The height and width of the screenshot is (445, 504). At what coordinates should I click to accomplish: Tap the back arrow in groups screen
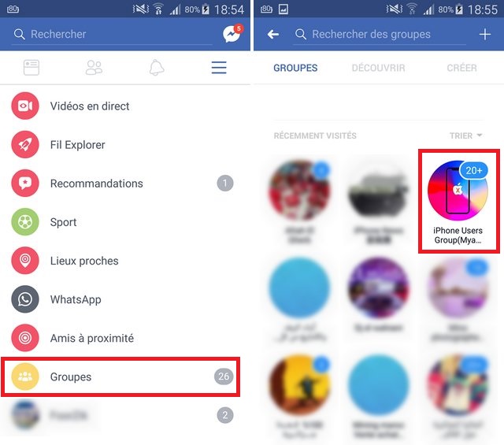point(273,34)
